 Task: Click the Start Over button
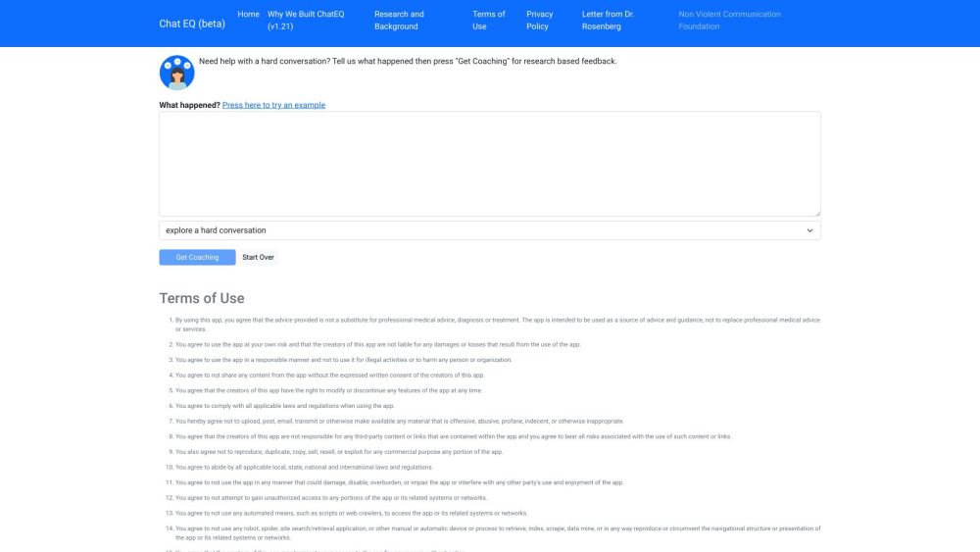point(259,258)
